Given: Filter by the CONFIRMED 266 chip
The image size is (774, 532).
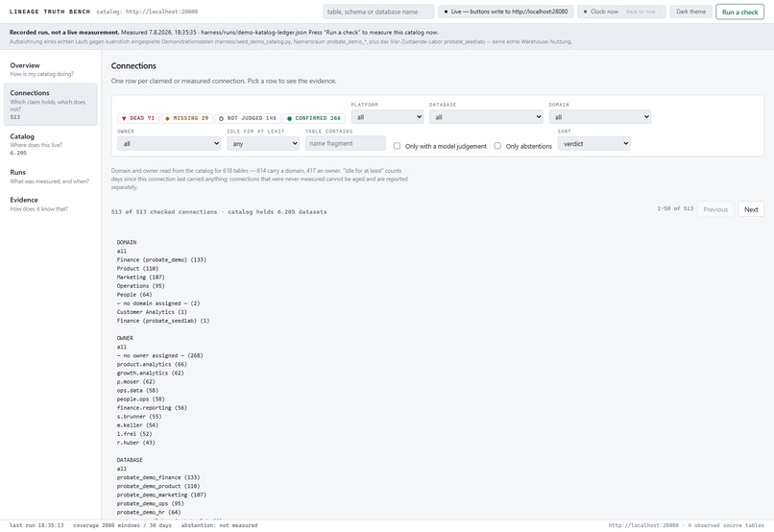Looking at the screenshot, I should (314, 118).
